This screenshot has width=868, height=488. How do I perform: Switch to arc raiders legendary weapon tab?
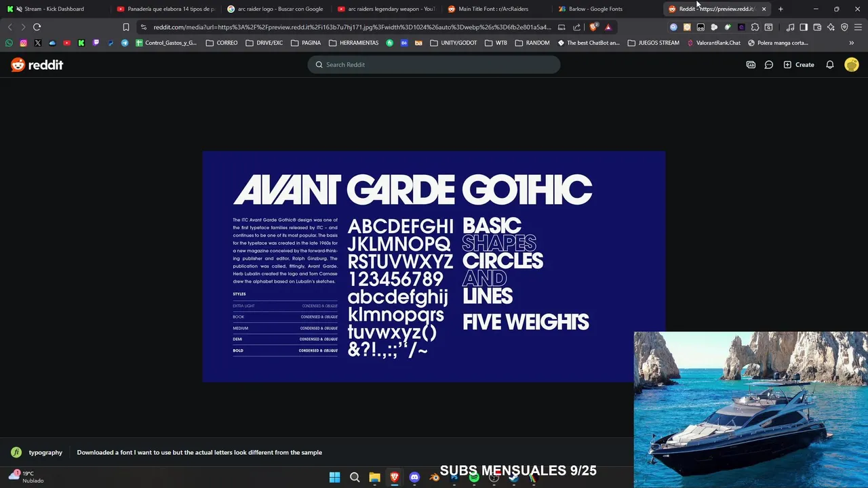(x=387, y=9)
